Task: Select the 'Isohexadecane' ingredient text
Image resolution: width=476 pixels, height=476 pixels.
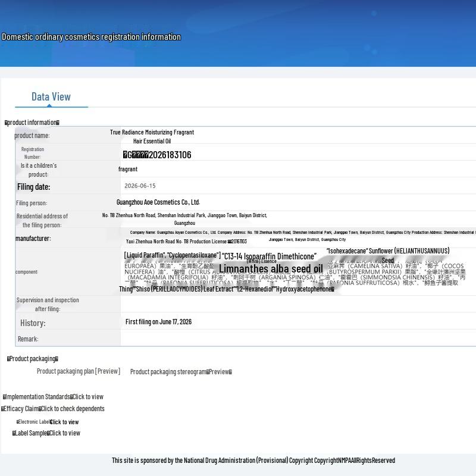Action: click(347, 251)
